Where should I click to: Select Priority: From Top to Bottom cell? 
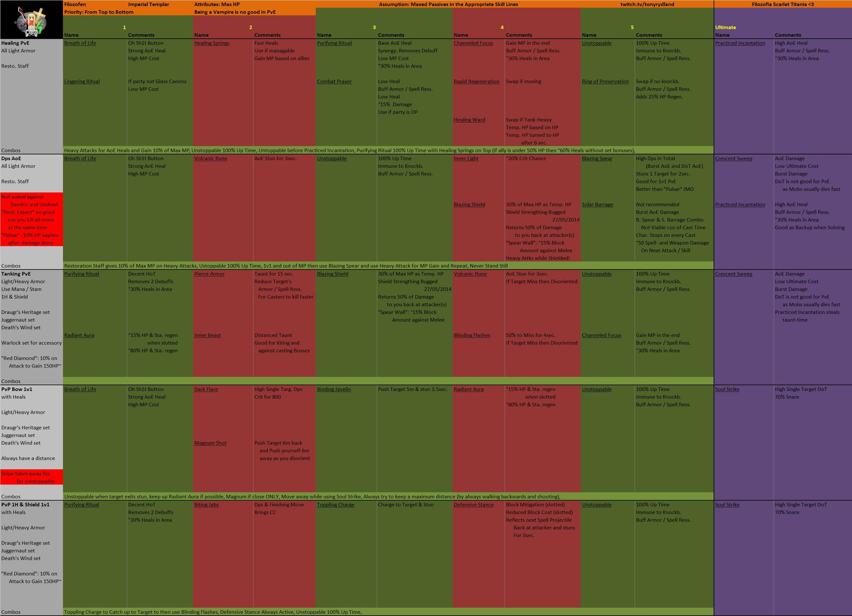pyautogui.click(x=99, y=12)
